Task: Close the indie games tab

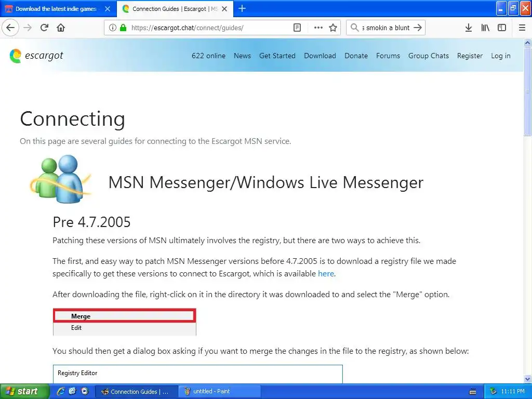Action: click(108, 9)
